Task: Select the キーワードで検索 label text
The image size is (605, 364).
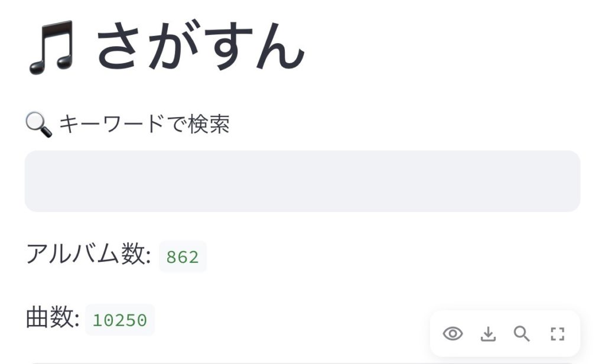Action: [x=144, y=125]
